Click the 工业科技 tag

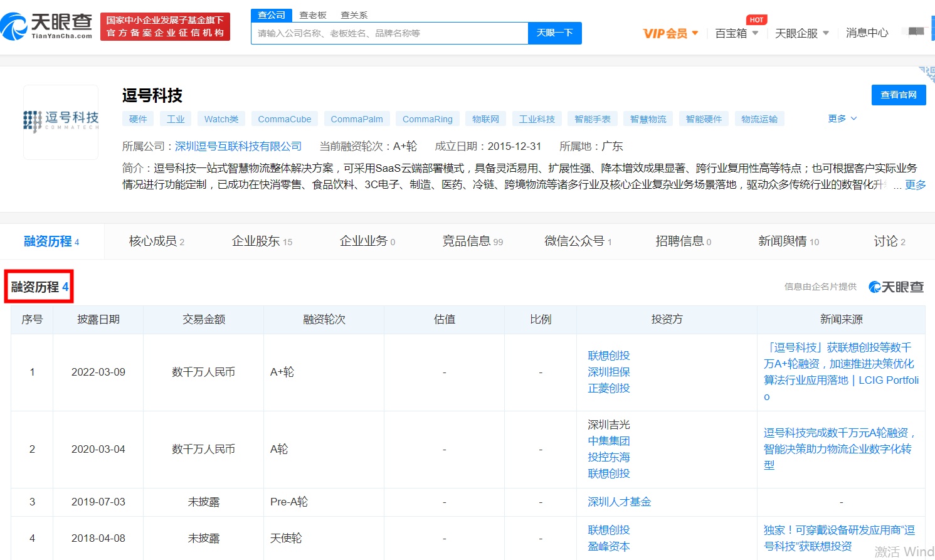click(x=537, y=119)
